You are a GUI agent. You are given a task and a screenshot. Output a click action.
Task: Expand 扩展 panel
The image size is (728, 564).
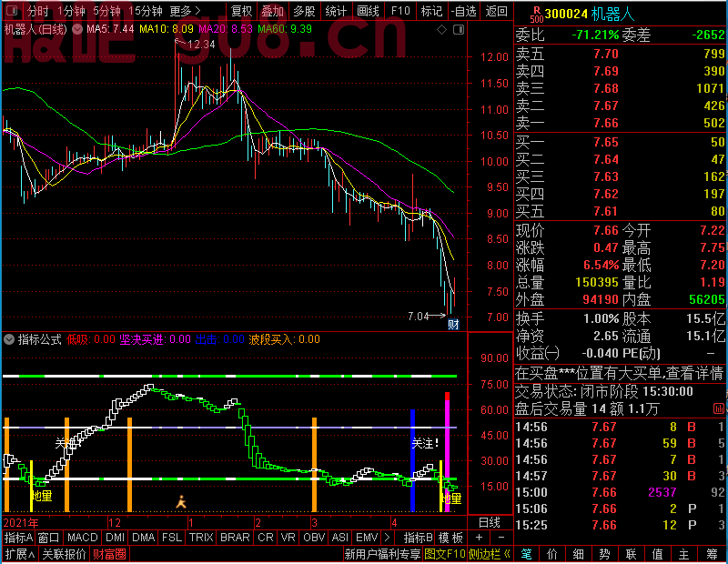coord(19,554)
